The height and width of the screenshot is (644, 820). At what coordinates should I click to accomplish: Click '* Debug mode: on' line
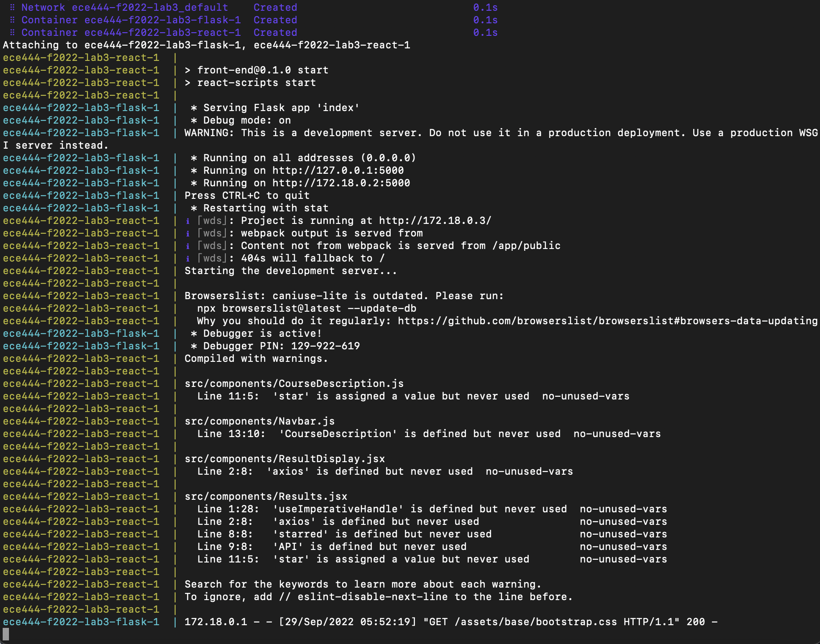point(241,120)
